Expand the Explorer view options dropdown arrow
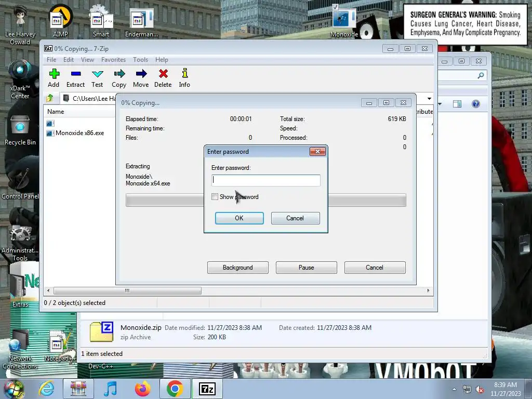Viewport: 532px width, 399px height. click(440, 104)
